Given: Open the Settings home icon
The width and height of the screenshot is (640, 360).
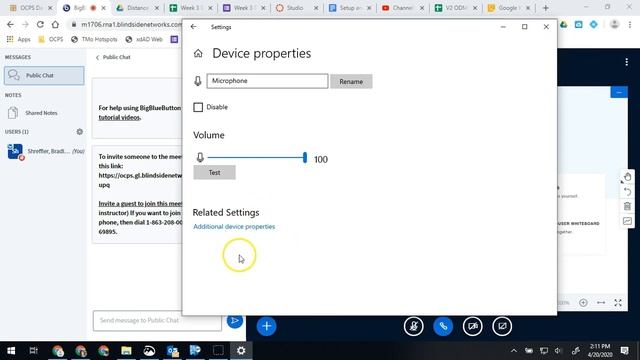Looking at the screenshot, I should click(198, 53).
